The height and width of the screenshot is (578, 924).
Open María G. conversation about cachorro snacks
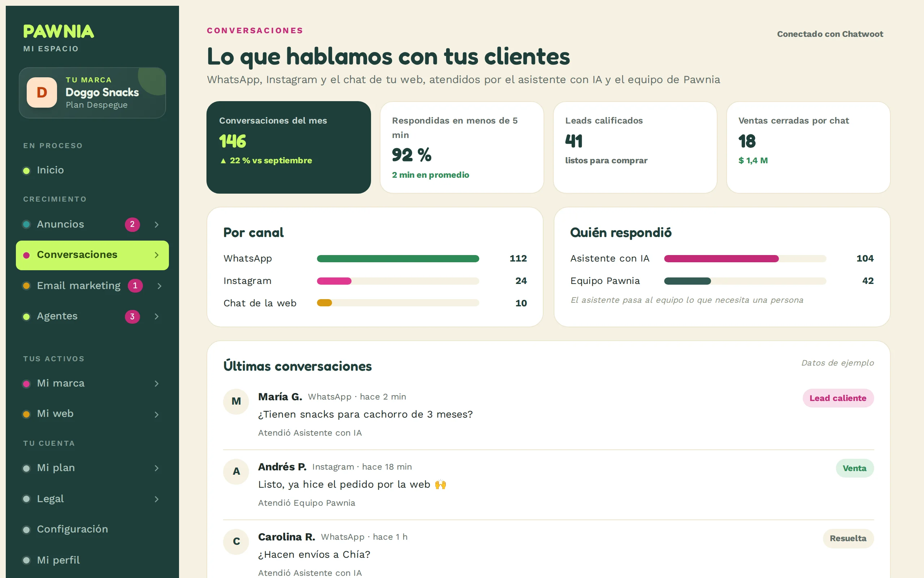point(548,415)
